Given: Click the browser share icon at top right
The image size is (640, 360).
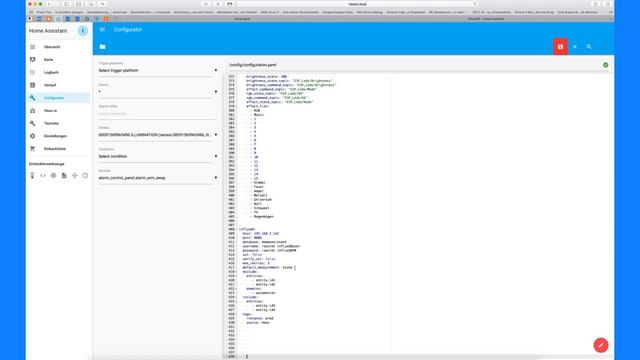Looking at the screenshot, I should [596, 4].
